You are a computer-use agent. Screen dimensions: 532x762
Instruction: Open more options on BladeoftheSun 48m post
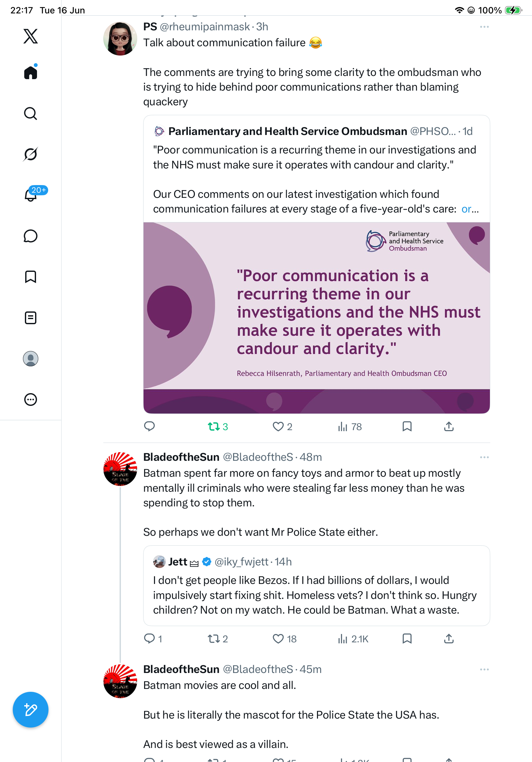pyautogui.click(x=484, y=457)
